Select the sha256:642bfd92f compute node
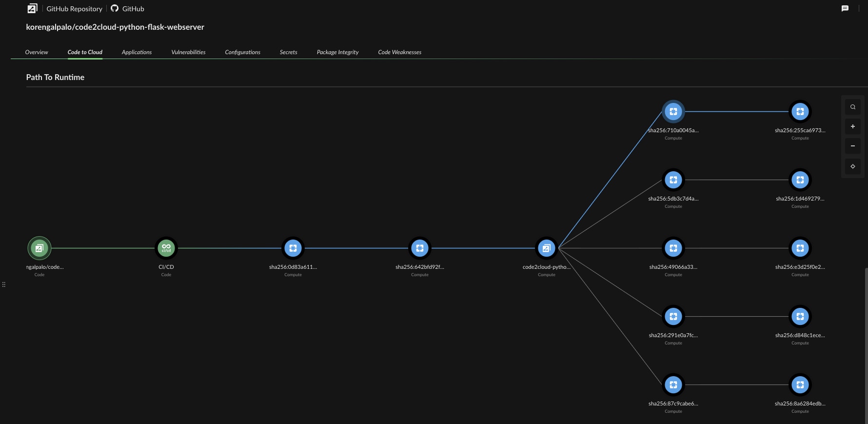The height and width of the screenshot is (424, 868). point(420,248)
